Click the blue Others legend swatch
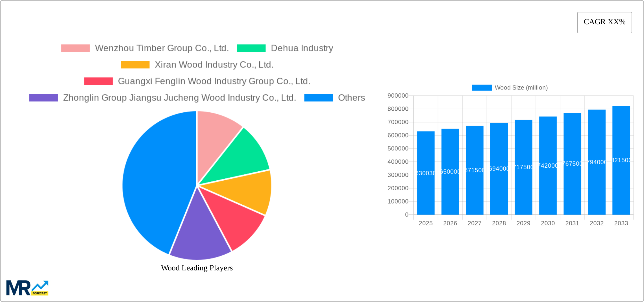644x302 pixels. click(319, 98)
